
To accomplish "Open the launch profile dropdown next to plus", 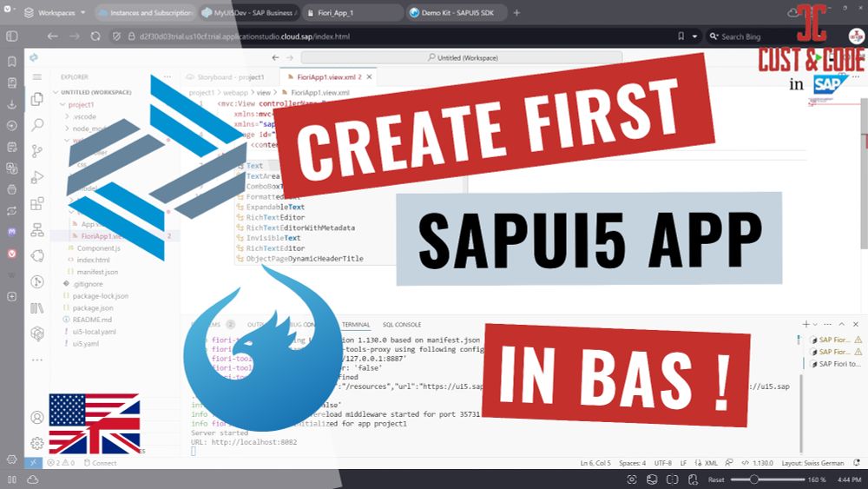I will [815, 325].
